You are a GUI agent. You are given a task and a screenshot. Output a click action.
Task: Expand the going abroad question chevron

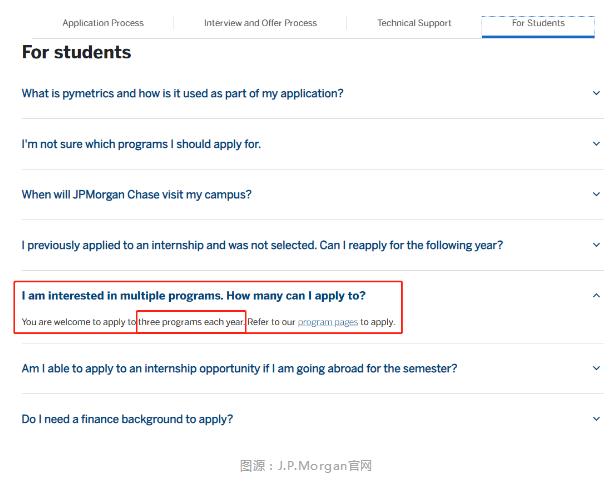click(x=597, y=368)
